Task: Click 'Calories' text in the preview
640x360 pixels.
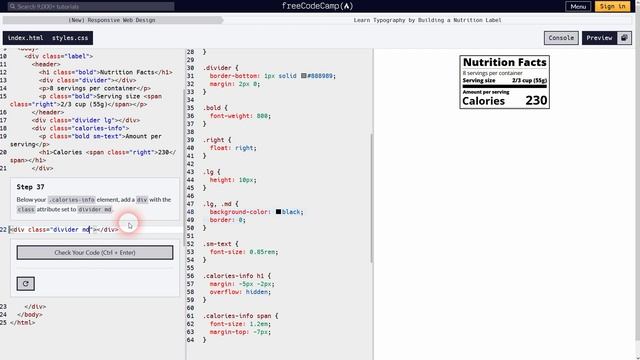Action: tap(483, 101)
